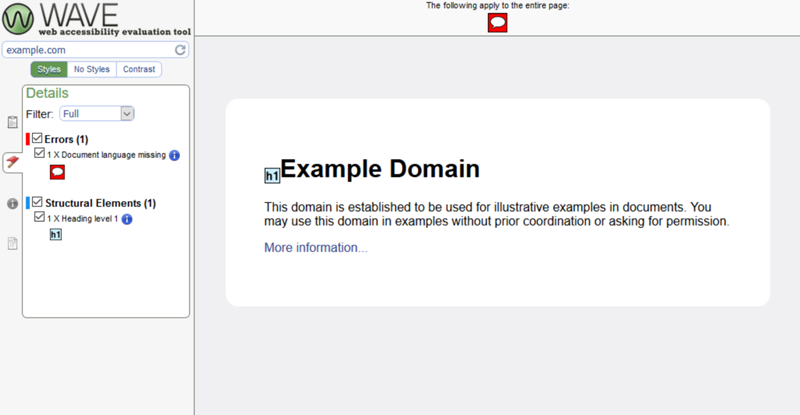
Task: Click the '1 X Heading level 1' text
Action: (82, 218)
